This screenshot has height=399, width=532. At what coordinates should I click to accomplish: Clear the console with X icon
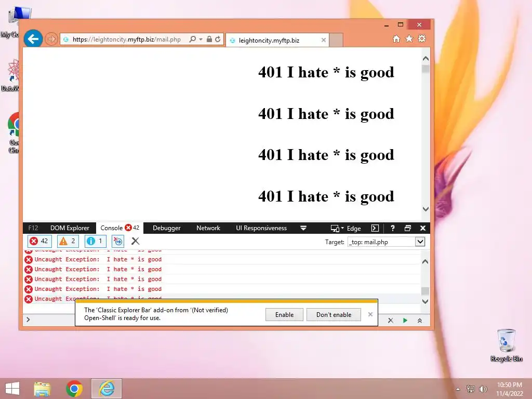(136, 241)
